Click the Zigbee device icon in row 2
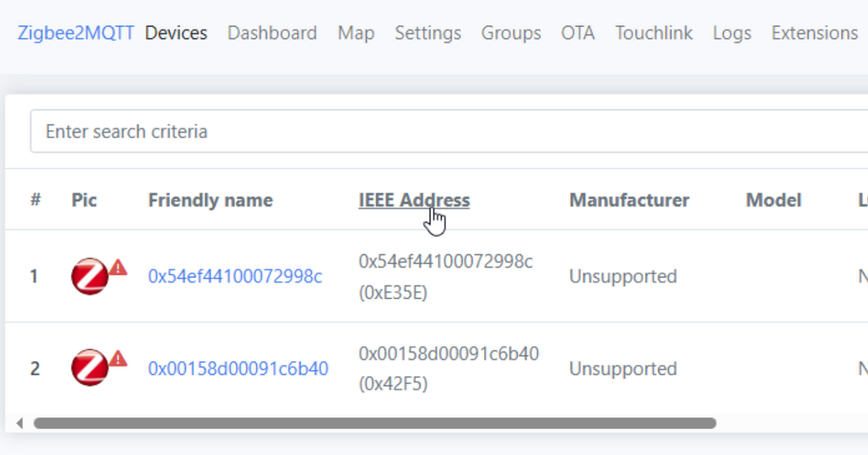 click(89, 368)
